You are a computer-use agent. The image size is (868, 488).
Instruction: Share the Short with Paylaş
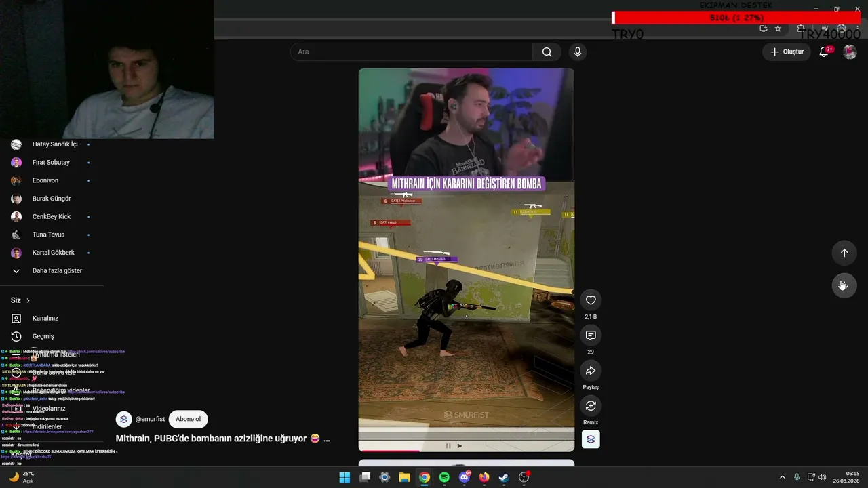[591, 371]
